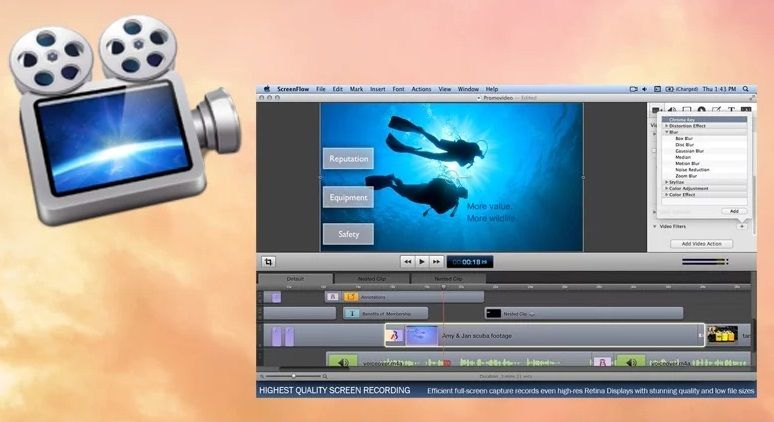Select the Benefits of Membership text clip

point(386,313)
